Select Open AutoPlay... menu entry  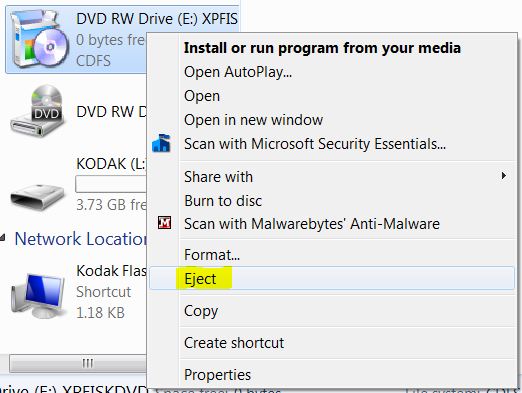pos(238,72)
